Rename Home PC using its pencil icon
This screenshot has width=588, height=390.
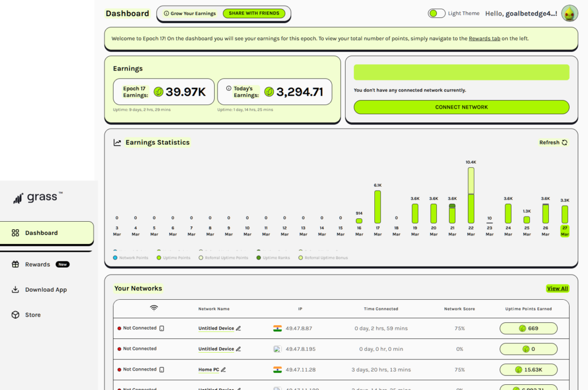coord(223,369)
